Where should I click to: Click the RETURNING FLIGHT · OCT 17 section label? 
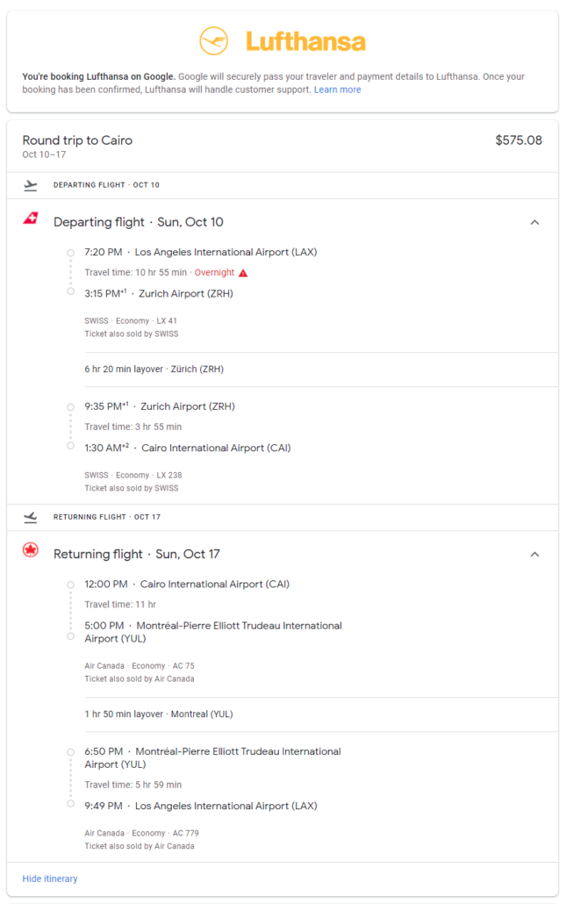click(107, 517)
